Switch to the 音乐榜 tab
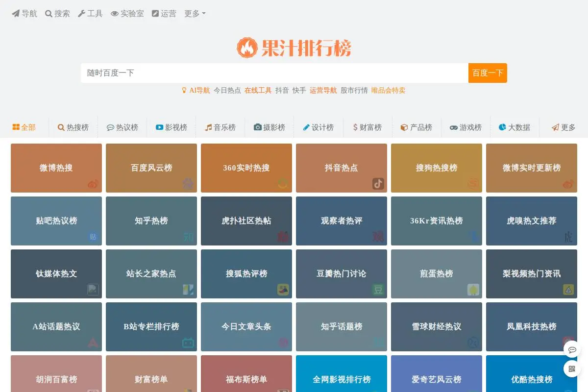The width and height of the screenshot is (588, 392). (220, 127)
